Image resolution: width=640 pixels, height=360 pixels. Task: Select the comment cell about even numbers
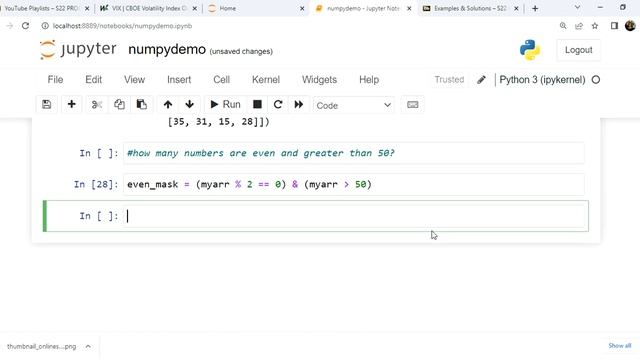pos(354,153)
